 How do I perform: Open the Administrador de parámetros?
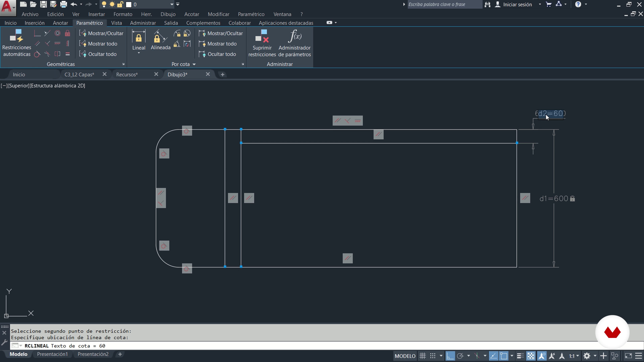(294, 43)
